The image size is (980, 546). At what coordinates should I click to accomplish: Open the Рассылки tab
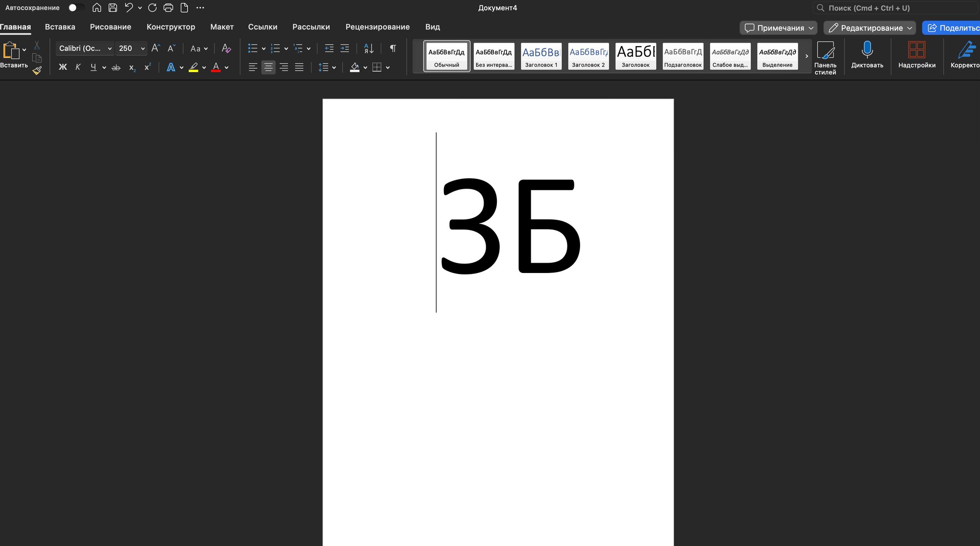pyautogui.click(x=311, y=27)
